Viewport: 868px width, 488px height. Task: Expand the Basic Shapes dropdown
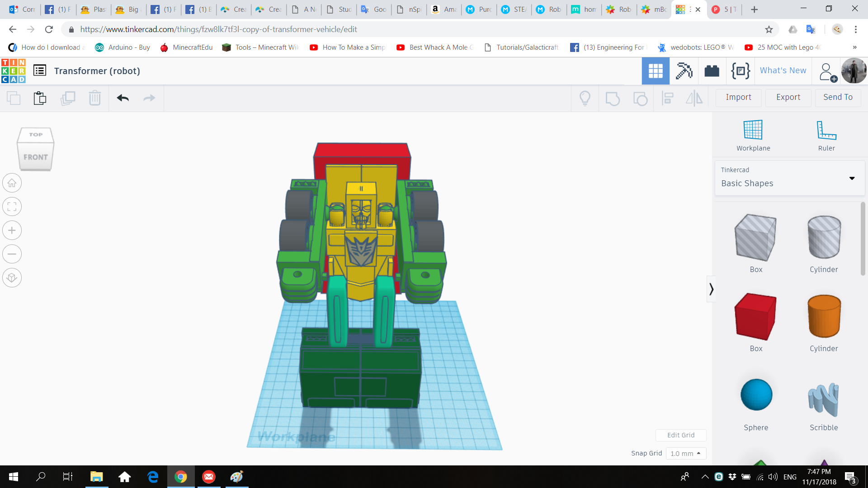tap(852, 178)
